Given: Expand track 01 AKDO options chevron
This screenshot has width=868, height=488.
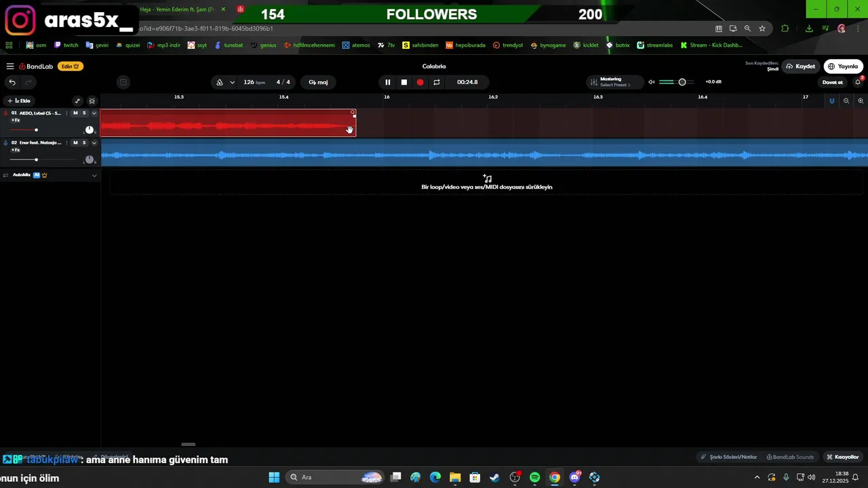Looking at the screenshot, I should click(x=94, y=113).
